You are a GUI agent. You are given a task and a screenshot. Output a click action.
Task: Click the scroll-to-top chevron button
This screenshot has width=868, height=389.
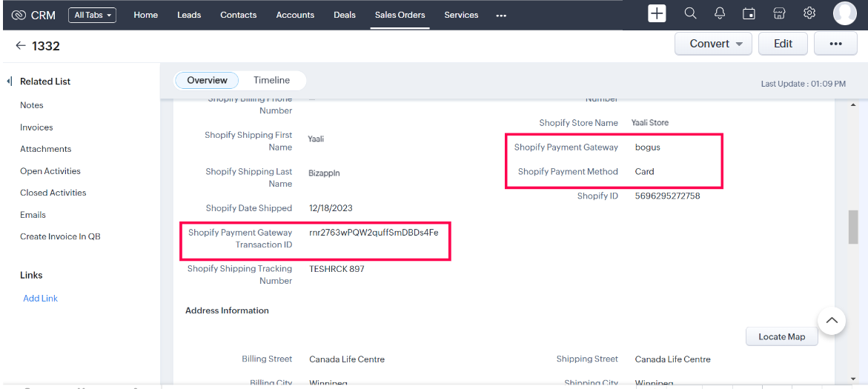pyautogui.click(x=832, y=321)
